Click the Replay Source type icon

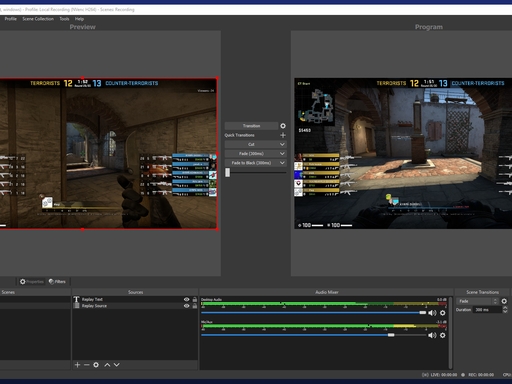(76, 306)
